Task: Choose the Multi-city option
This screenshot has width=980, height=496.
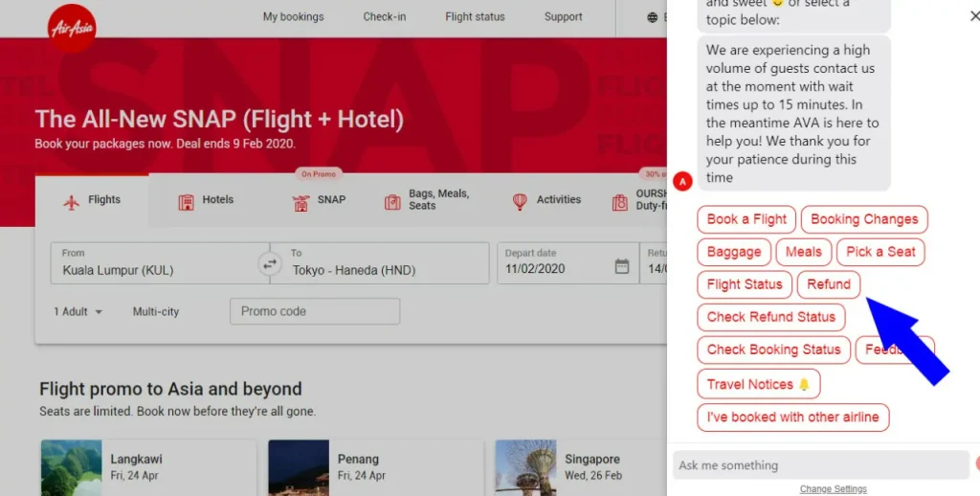Action: click(x=156, y=311)
